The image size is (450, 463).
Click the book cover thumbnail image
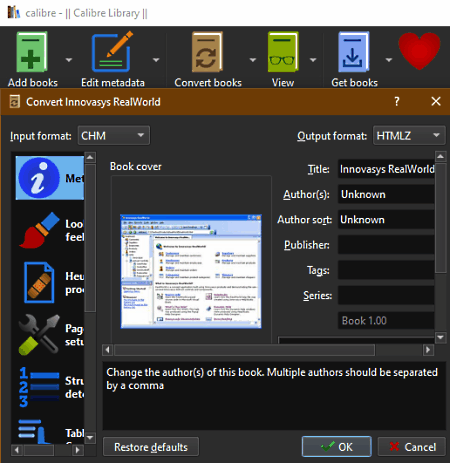[x=191, y=271]
